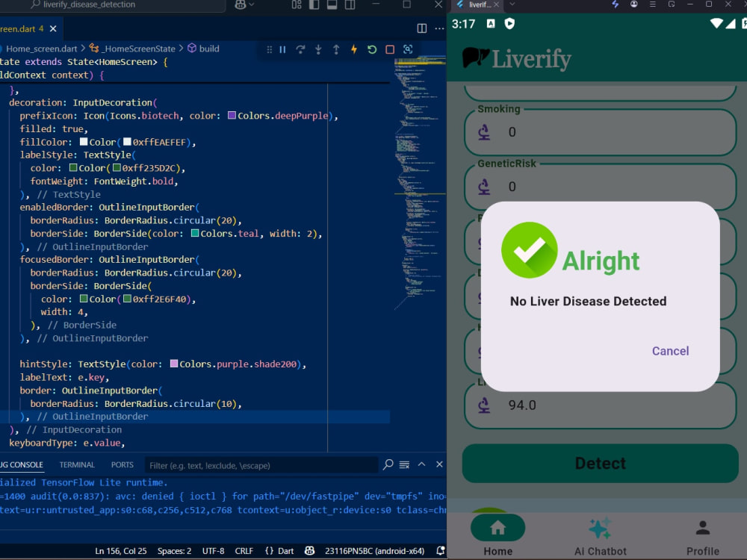Click the panel list view icon
Image resolution: width=747 pixels, height=560 pixels.
[404, 464]
